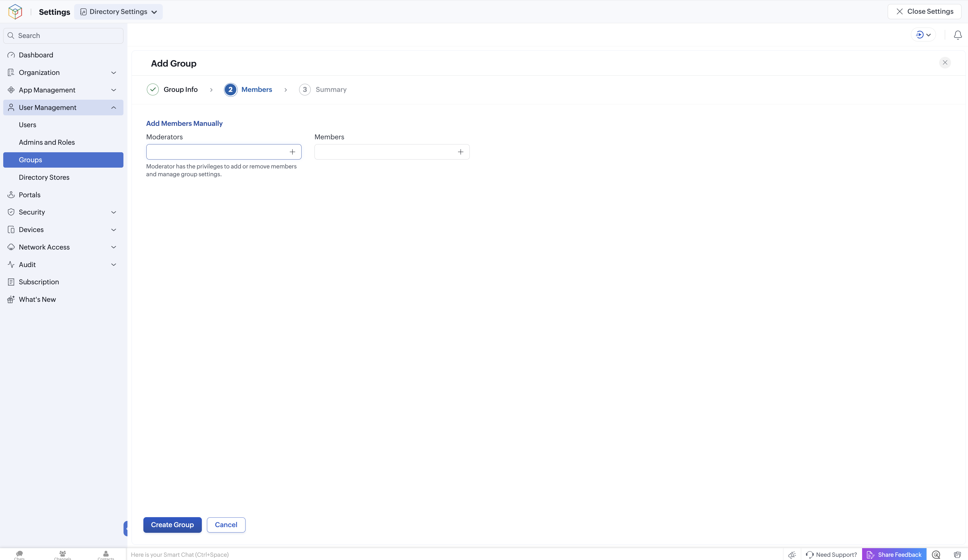Collapse the User Management section
The image size is (968, 560).
coord(63,108)
